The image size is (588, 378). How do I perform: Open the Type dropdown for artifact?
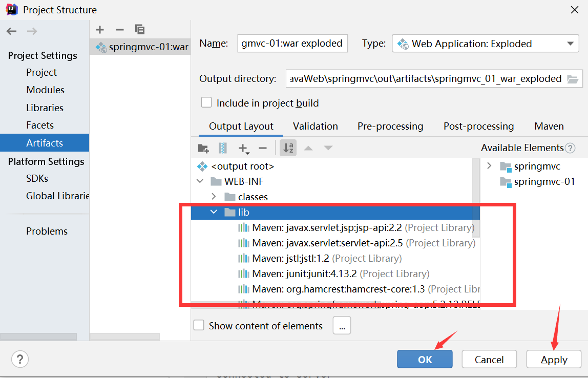(485, 44)
